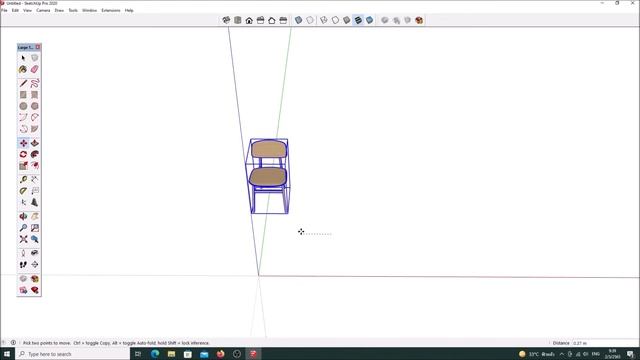Image resolution: width=640 pixels, height=360 pixels.
Task: Choose the Tape Measure tool
Action: [23, 180]
